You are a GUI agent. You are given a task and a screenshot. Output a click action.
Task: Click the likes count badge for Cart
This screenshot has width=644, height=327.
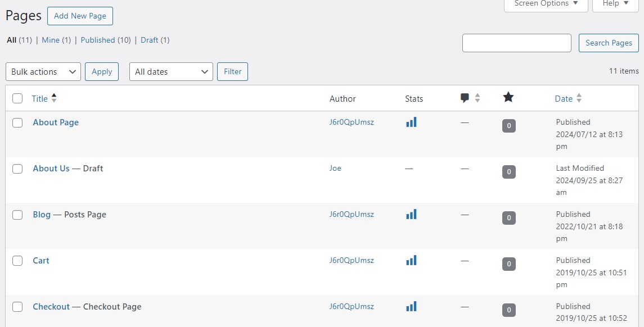click(x=509, y=264)
